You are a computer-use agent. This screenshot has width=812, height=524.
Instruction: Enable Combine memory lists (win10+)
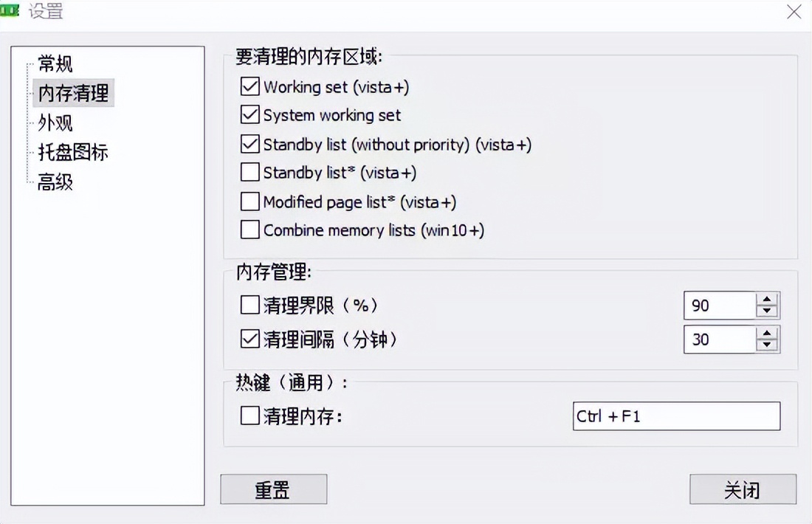coord(250,231)
